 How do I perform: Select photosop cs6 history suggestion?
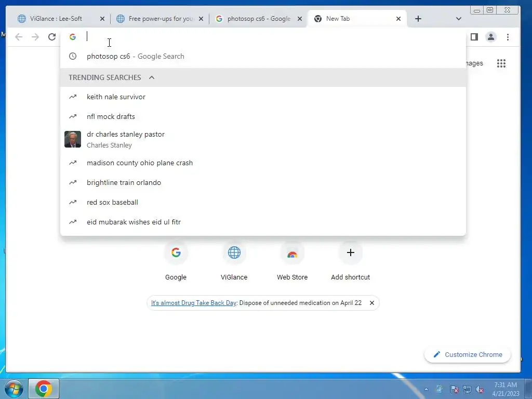pos(263,56)
